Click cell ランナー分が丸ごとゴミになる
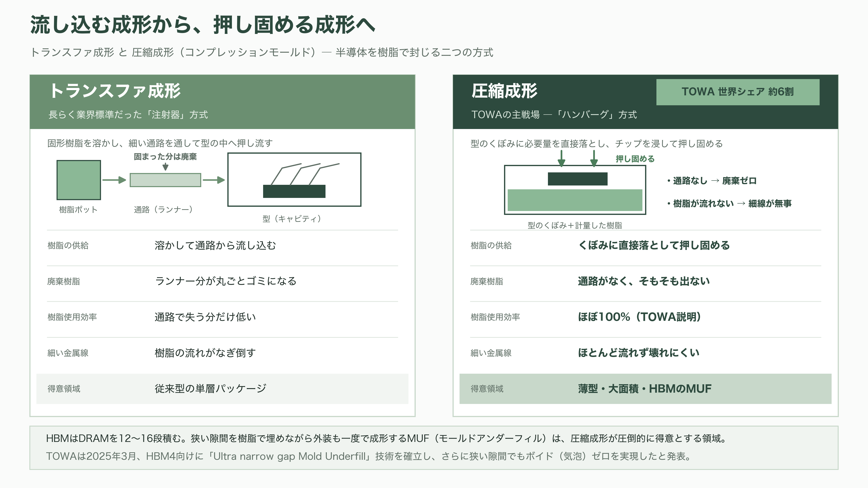The image size is (868, 488). (225, 281)
